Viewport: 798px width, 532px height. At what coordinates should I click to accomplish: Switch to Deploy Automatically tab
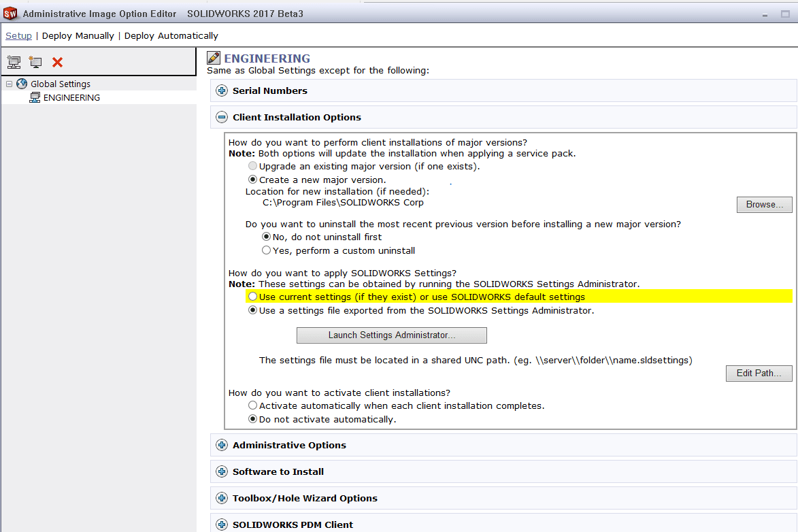tap(171, 35)
